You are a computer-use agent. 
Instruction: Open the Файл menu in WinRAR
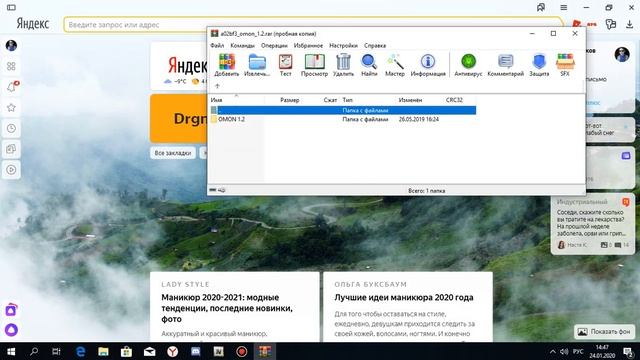click(217, 46)
